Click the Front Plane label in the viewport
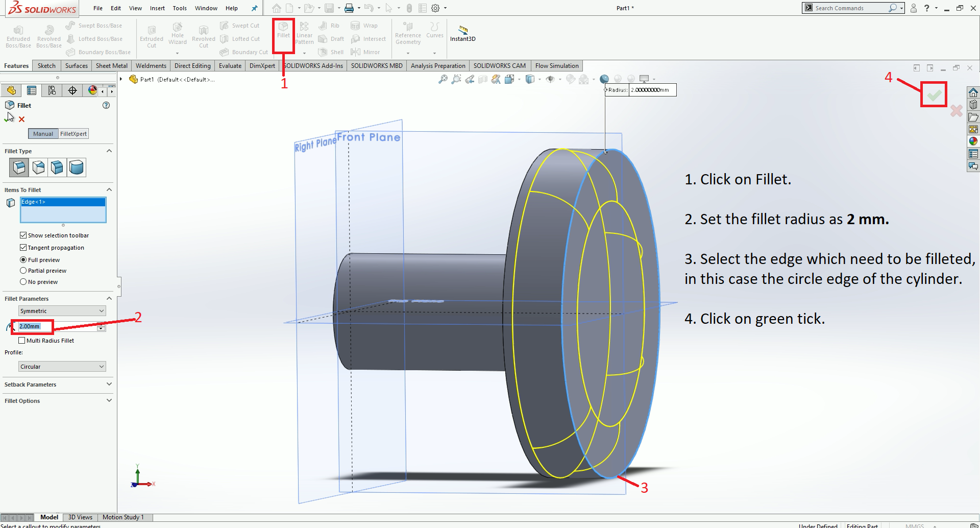Image resolution: width=980 pixels, height=528 pixels. [x=369, y=137]
